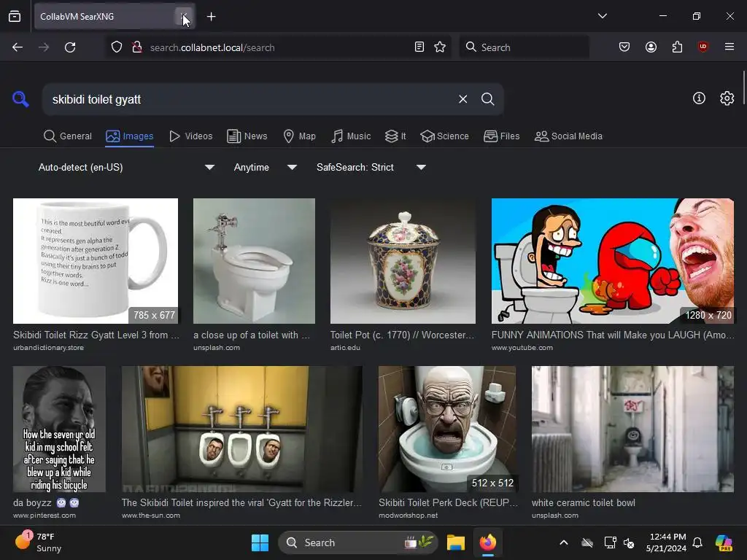The image size is (747, 560).
Task: Click the Firefox taskbar icon
Action: coord(487,542)
